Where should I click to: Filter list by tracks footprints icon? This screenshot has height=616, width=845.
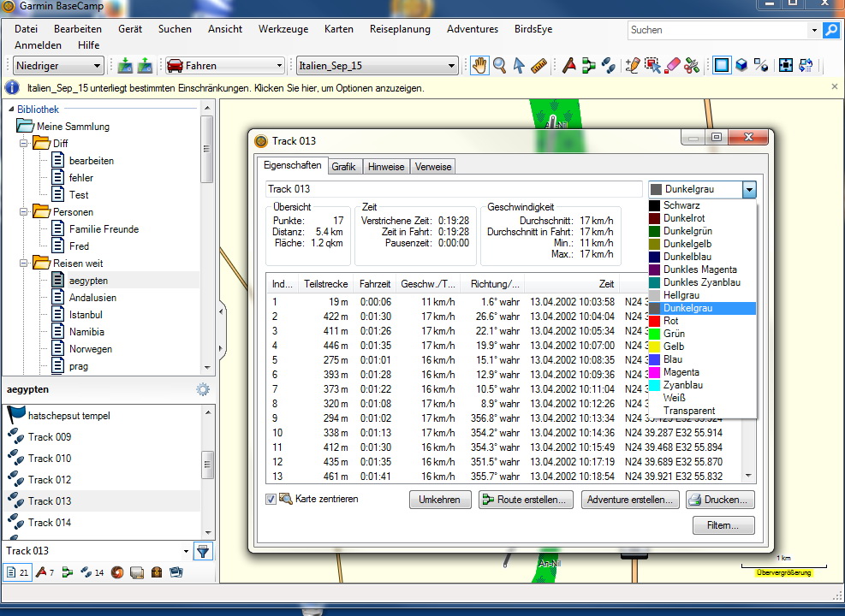pyautogui.click(x=92, y=572)
